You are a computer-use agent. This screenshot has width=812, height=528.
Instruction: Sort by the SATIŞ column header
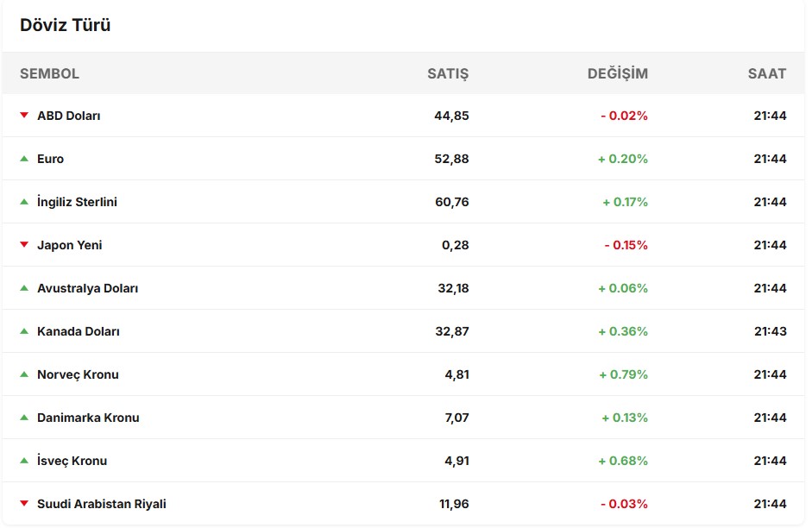coord(448,73)
